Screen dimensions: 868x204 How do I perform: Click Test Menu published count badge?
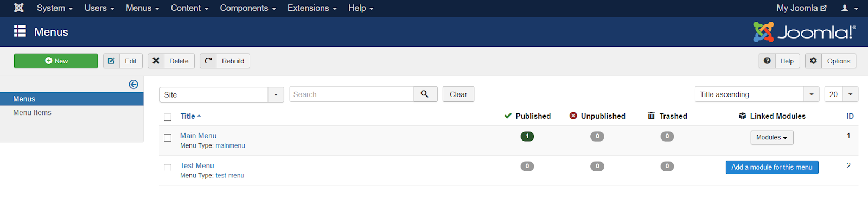click(x=527, y=166)
